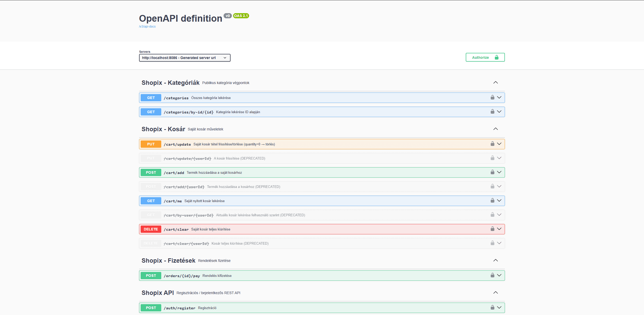Screen dimensions: 644x315
Task: Click lock icon on /categories/by-id/{id} row
Action: tap(492, 112)
